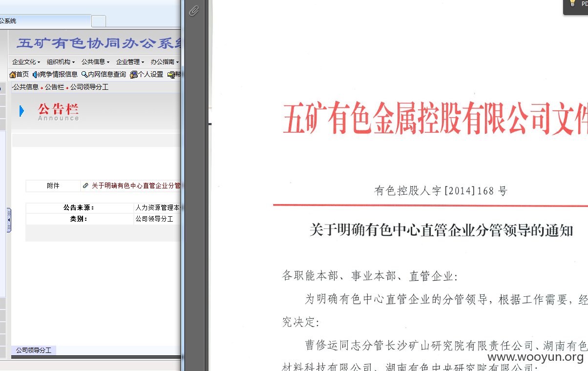Open 竞争情报信息 link
Image resolution: width=588 pixels, height=371 pixels.
[58, 75]
